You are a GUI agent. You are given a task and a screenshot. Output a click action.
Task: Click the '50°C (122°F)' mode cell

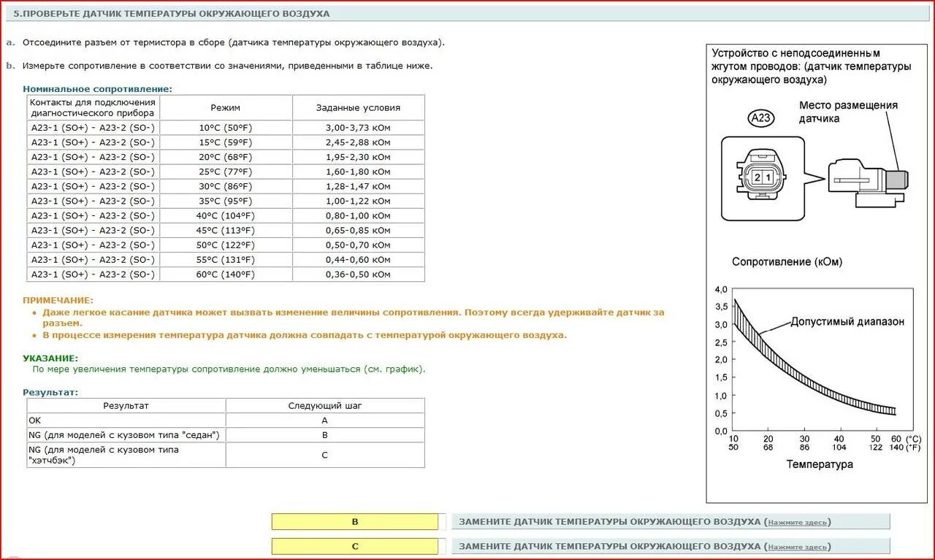(226, 245)
